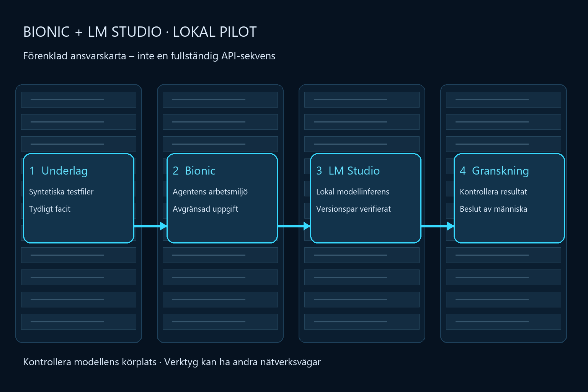Click the "Avgränsad uppgift" line
The width and height of the screenshot is (588, 392).
click(205, 209)
